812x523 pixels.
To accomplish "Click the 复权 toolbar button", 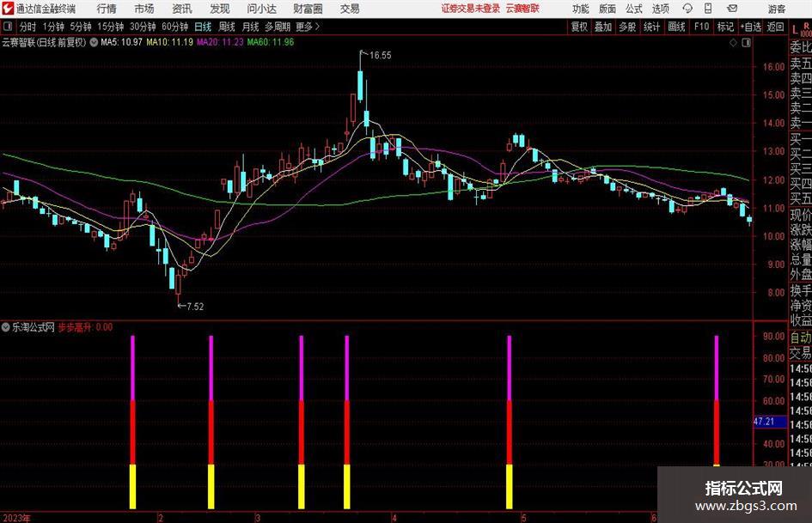I will pyautogui.click(x=579, y=27).
